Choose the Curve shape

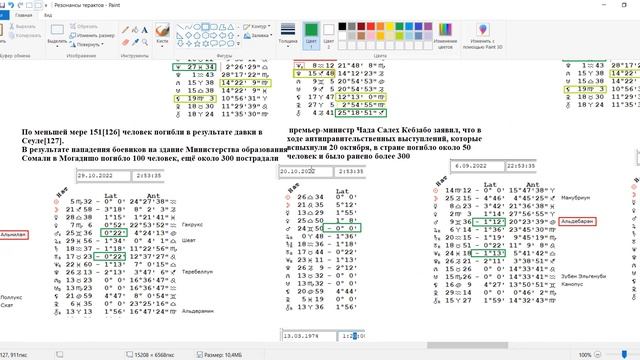pos(189,27)
